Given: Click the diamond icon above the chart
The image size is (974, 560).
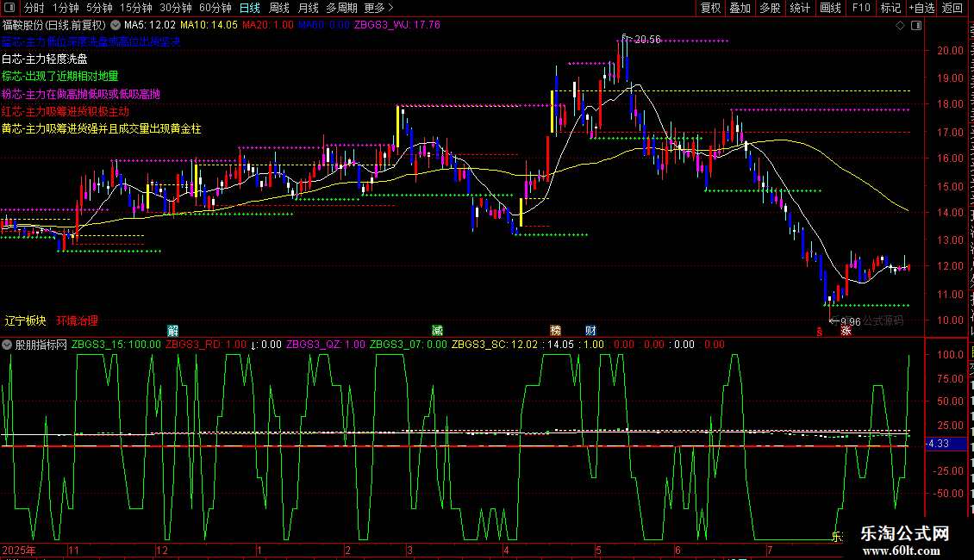Looking at the screenshot, I should tap(900, 26).
